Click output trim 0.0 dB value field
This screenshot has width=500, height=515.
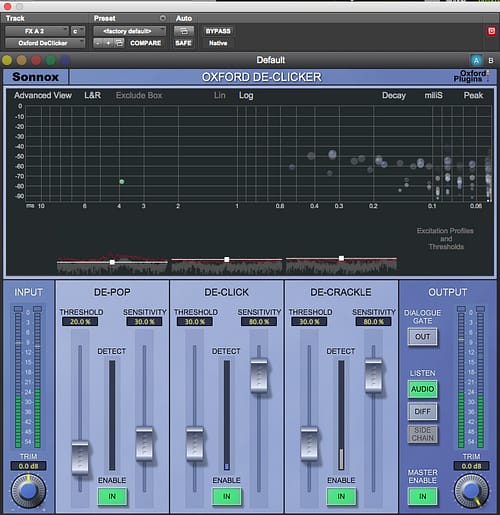click(x=471, y=466)
